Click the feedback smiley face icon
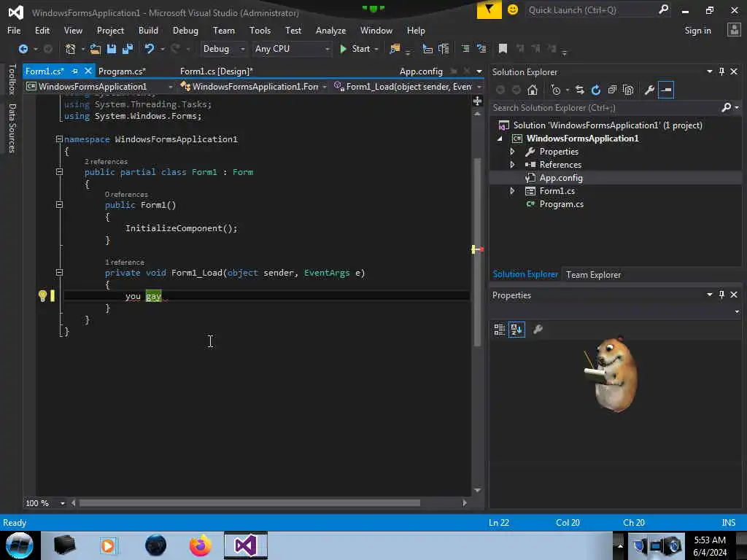This screenshot has height=560, width=747. coord(513,9)
